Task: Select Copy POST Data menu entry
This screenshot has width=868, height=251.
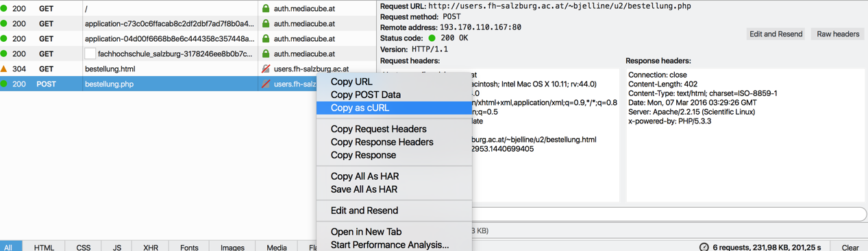Action: click(x=366, y=95)
